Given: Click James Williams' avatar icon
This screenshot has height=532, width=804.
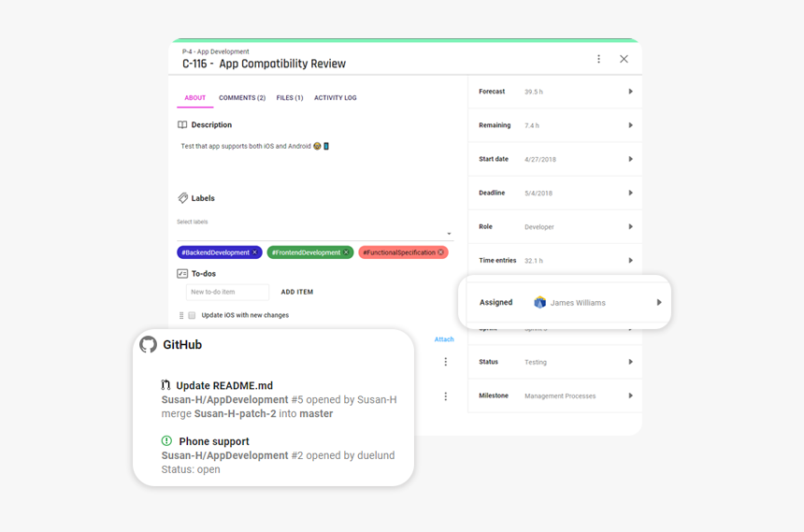Looking at the screenshot, I should (x=539, y=303).
